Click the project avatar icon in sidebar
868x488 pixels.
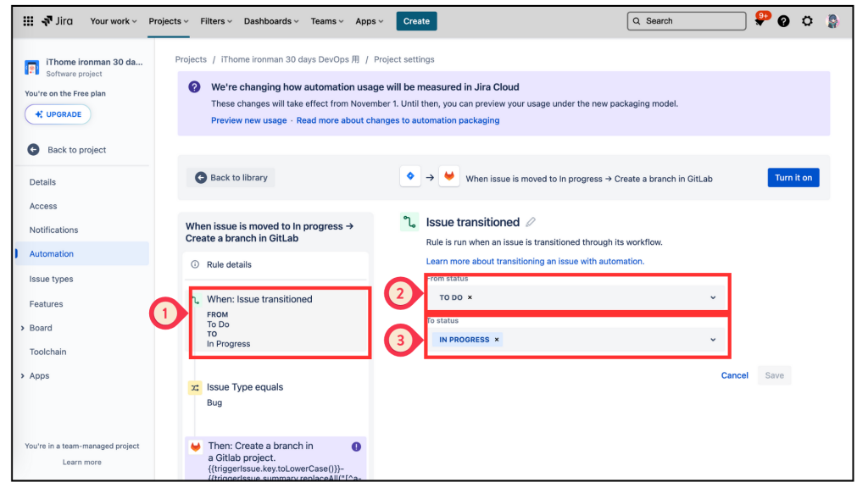[32, 67]
